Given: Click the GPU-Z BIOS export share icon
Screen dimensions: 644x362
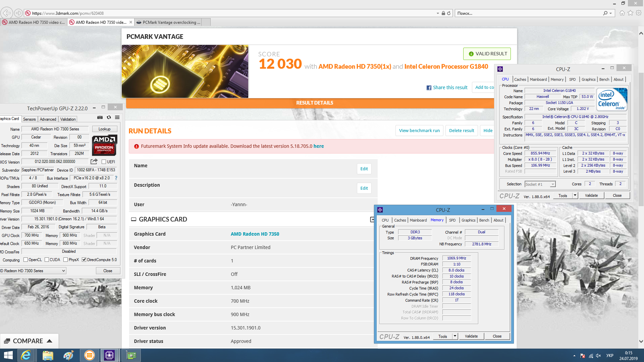Looking at the screenshot, I should 94,162.
